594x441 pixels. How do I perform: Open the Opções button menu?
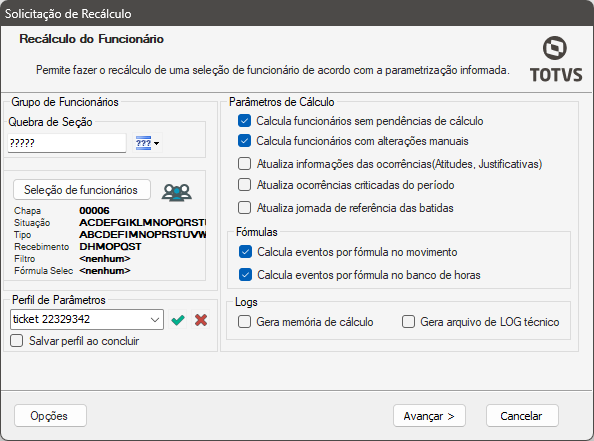pos(50,416)
